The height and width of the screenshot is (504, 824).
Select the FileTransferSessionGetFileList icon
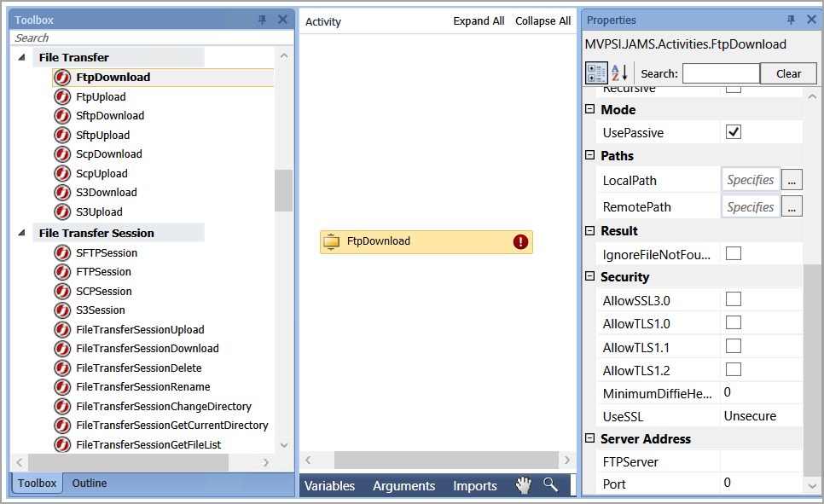(x=62, y=444)
